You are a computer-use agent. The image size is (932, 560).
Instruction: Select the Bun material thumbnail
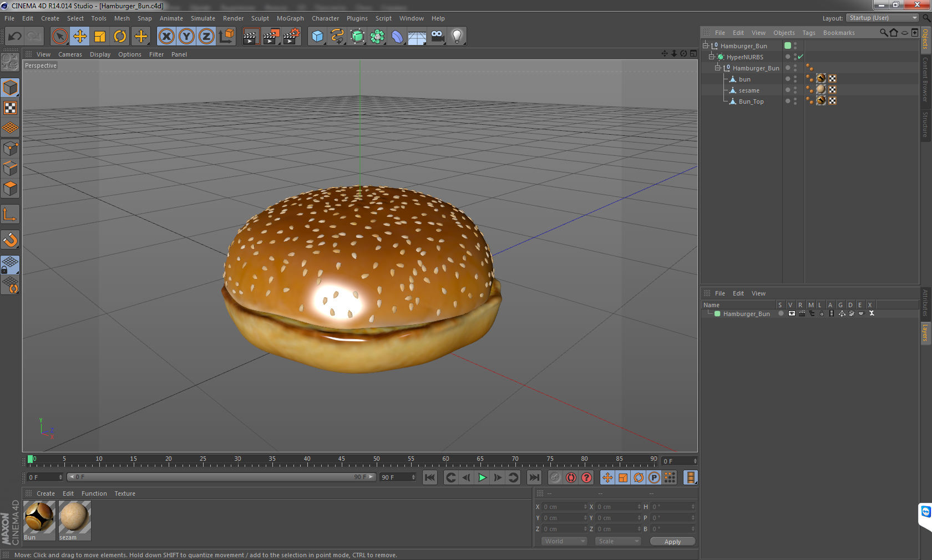(x=39, y=517)
